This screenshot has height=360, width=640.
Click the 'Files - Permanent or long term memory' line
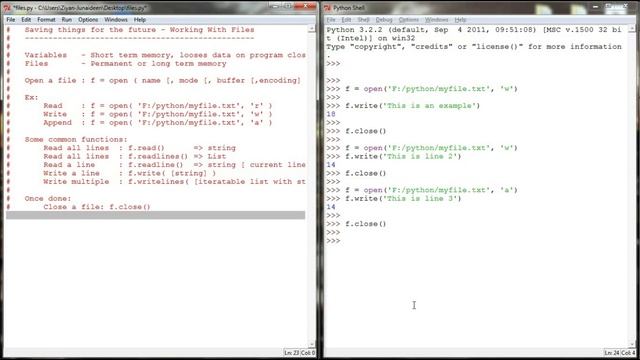pyautogui.click(x=125, y=64)
